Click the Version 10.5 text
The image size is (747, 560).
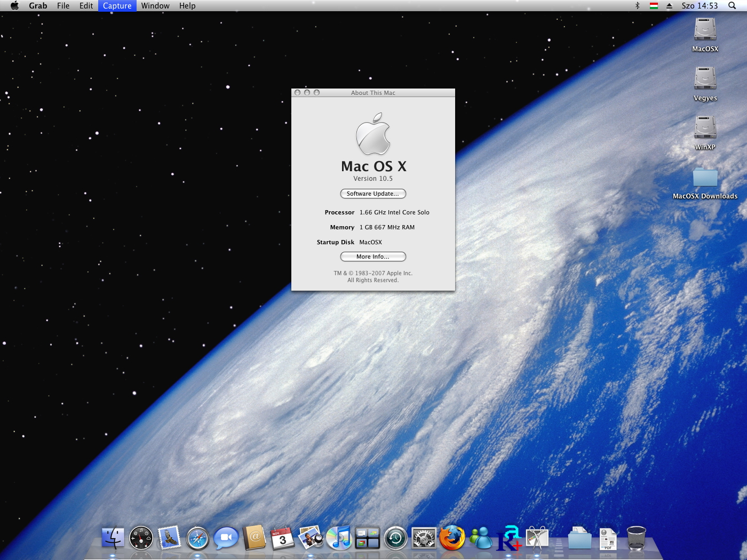click(x=373, y=179)
